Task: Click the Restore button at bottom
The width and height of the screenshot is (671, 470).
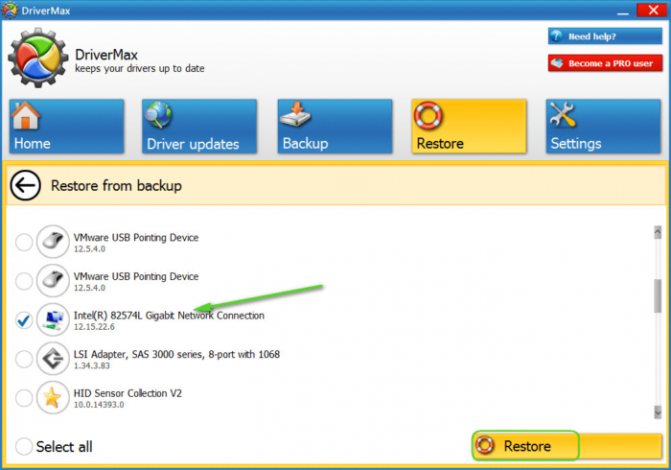Action: (x=567, y=446)
